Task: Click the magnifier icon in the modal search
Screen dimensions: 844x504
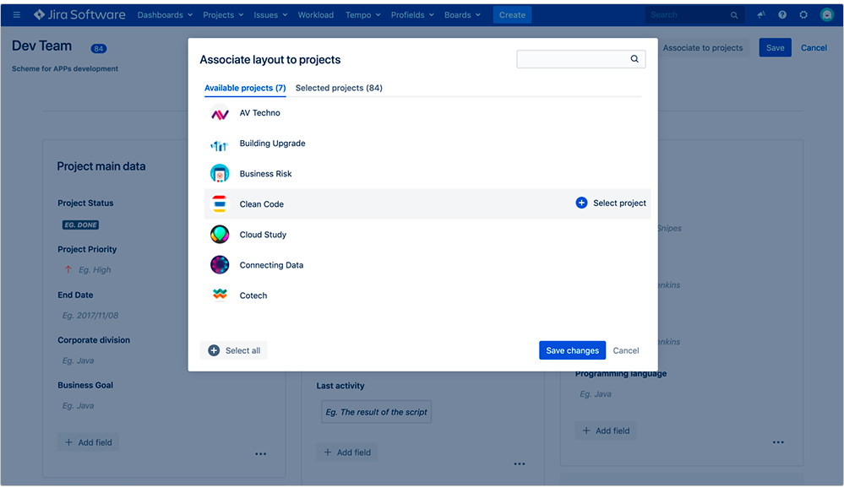Action: tap(634, 59)
